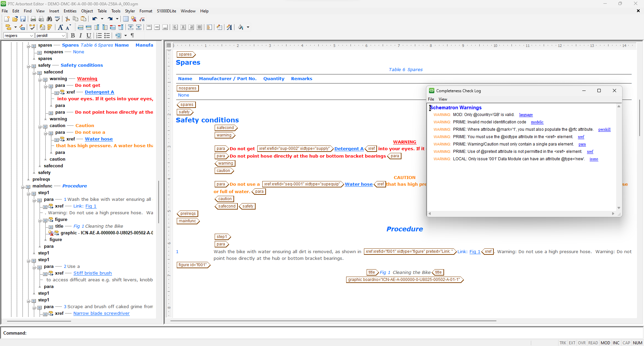Click the modify attributes pencil tag icon

coord(22,27)
